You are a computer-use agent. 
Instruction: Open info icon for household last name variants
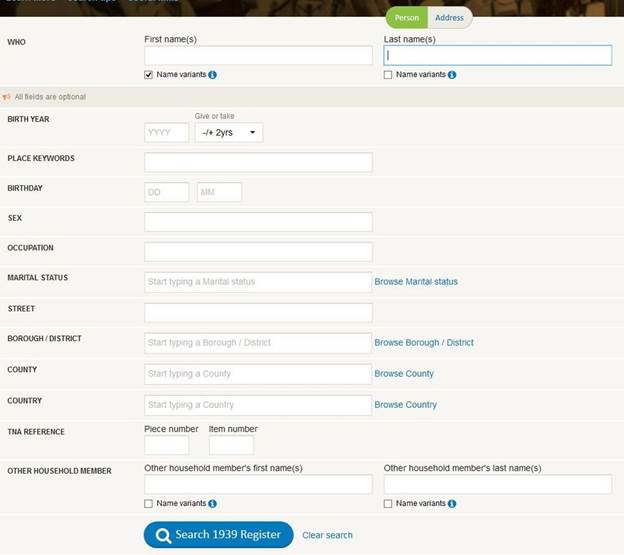pyautogui.click(x=452, y=504)
